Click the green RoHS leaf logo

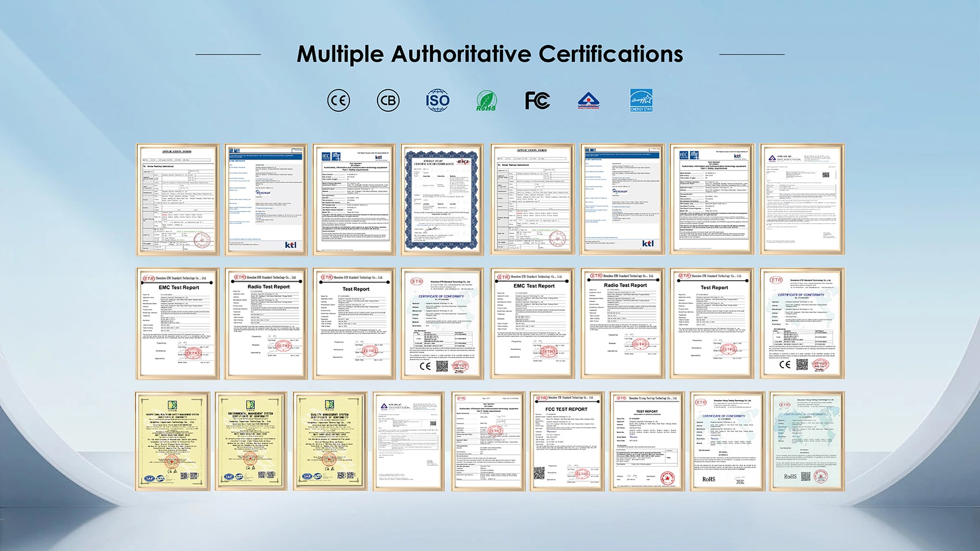click(486, 101)
